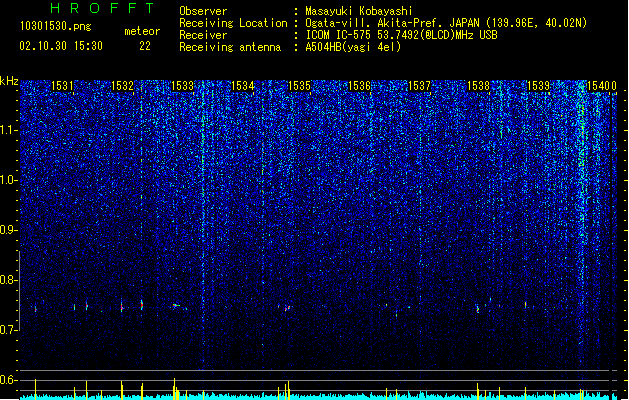Click the 1534 time marker
629x400 pixels.
pos(243,86)
